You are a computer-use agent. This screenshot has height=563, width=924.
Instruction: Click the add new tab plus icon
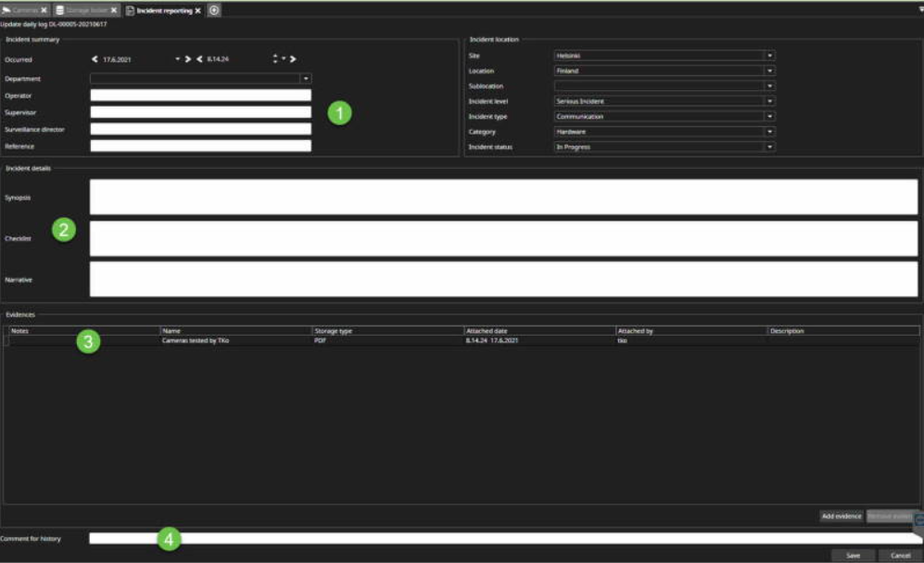pyautogui.click(x=214, y=9)
